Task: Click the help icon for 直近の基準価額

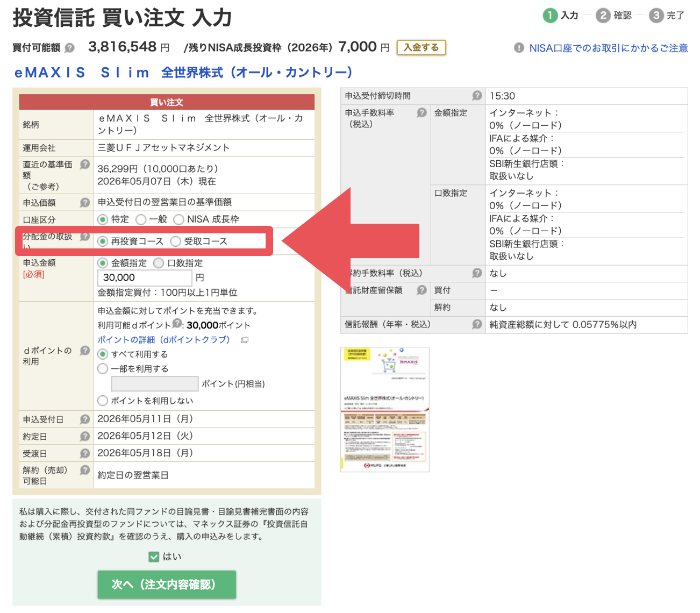Action: 85,165
